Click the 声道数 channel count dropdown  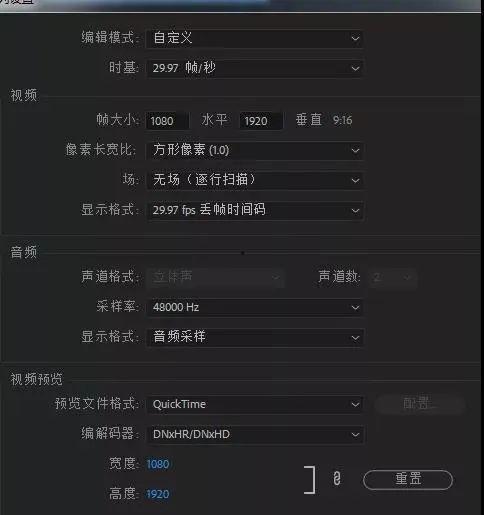tap(393, 277)
